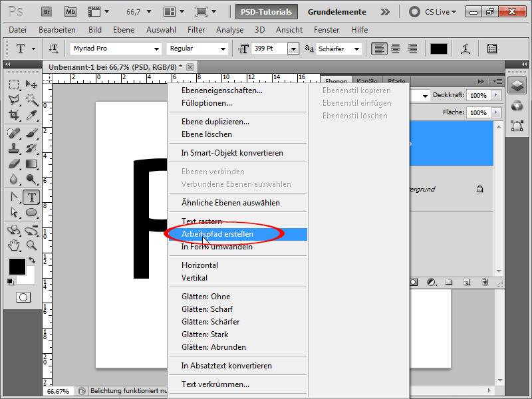Select the Polygonal Lasso tool
Image resolution: width=532 pixels, height=399 pixels.
tap(14, 99)
